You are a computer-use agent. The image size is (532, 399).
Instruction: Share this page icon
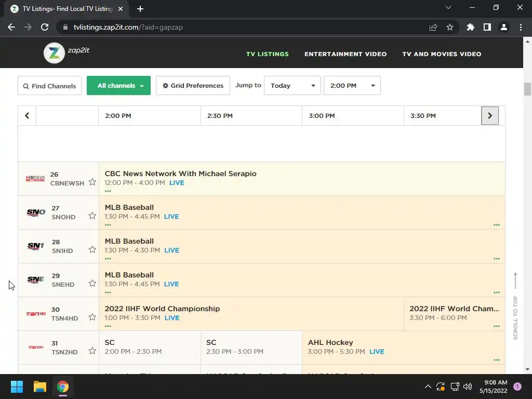tap(433, 27)
